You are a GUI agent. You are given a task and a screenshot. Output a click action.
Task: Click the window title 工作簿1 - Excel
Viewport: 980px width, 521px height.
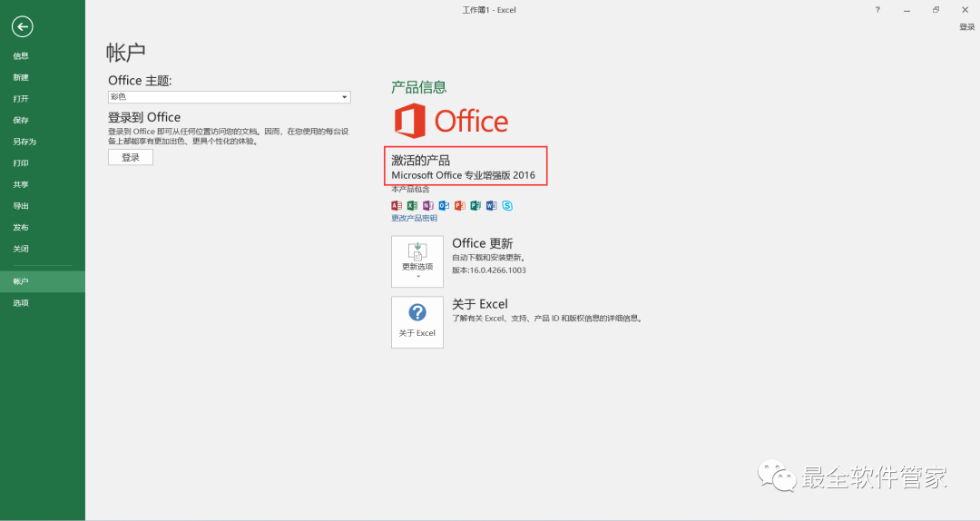(x=489, y=10)
